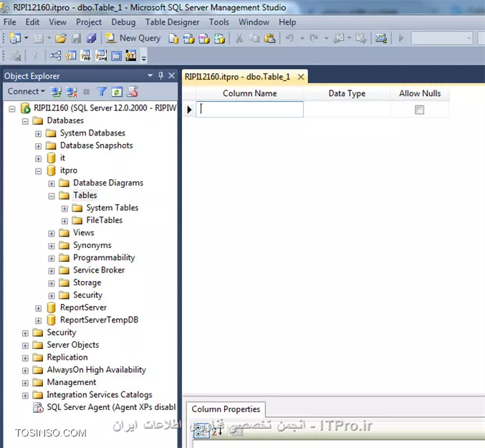Expand the Views folder
Screen dimensions: 485x448
click(52, 234)
